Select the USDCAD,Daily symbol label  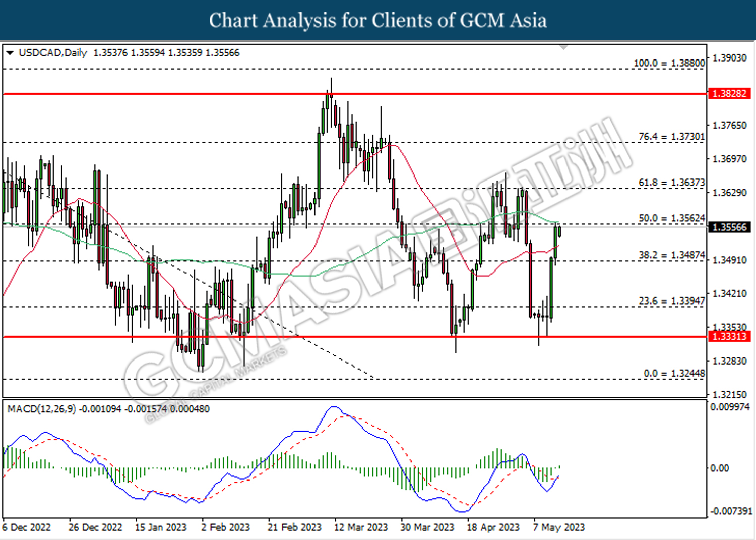[x=53, y=53]
